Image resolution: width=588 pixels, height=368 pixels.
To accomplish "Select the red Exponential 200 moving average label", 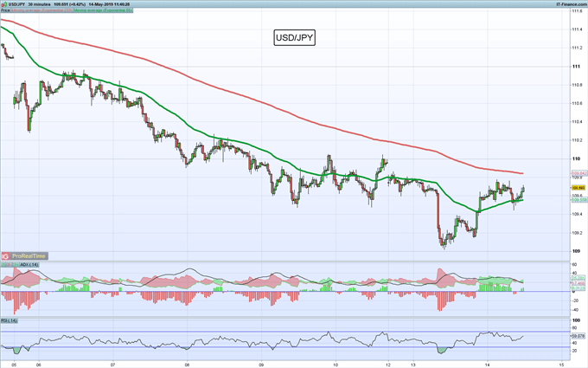I will pyautogui.click(x=42, y=10).
